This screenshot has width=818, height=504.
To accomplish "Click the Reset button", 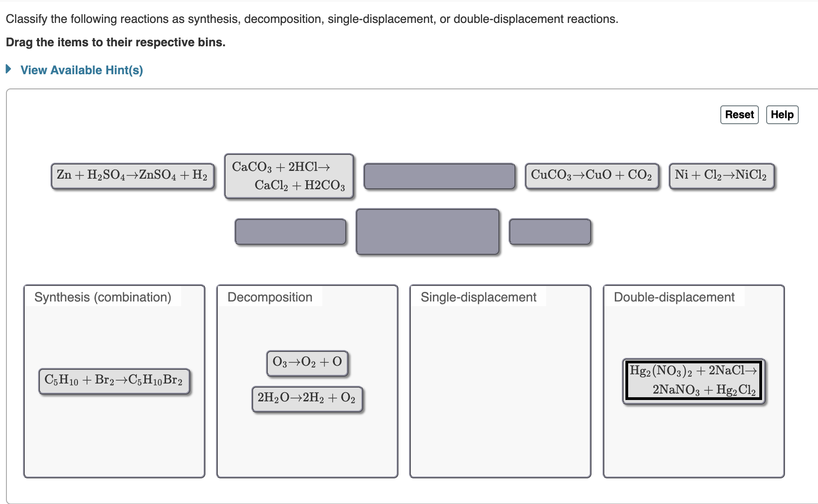I will 739,115.
